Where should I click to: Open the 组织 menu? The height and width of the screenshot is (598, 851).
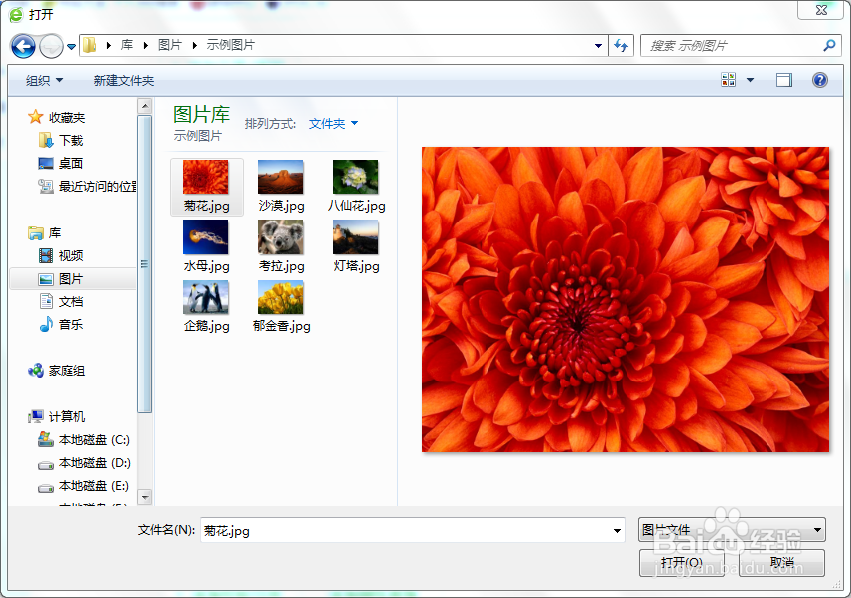click(45, 80)
